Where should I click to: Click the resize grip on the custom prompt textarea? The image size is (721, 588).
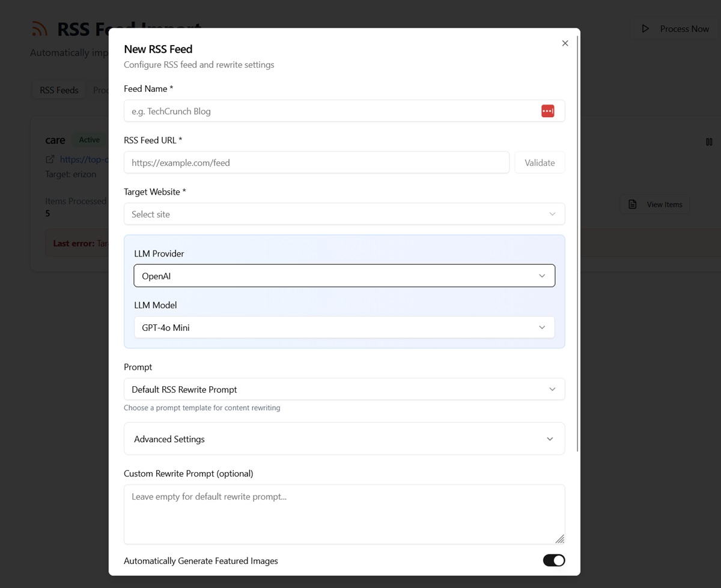(x=560, y=539)
